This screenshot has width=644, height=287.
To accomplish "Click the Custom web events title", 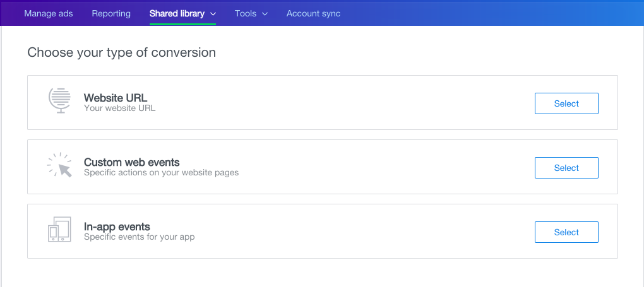I will 132,161.
